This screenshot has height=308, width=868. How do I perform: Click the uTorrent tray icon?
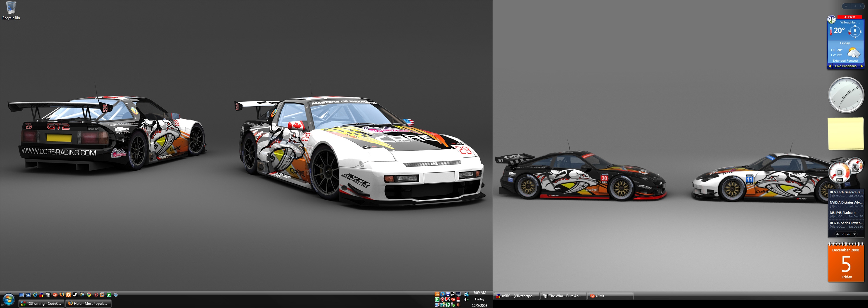[x=437, y=299]
